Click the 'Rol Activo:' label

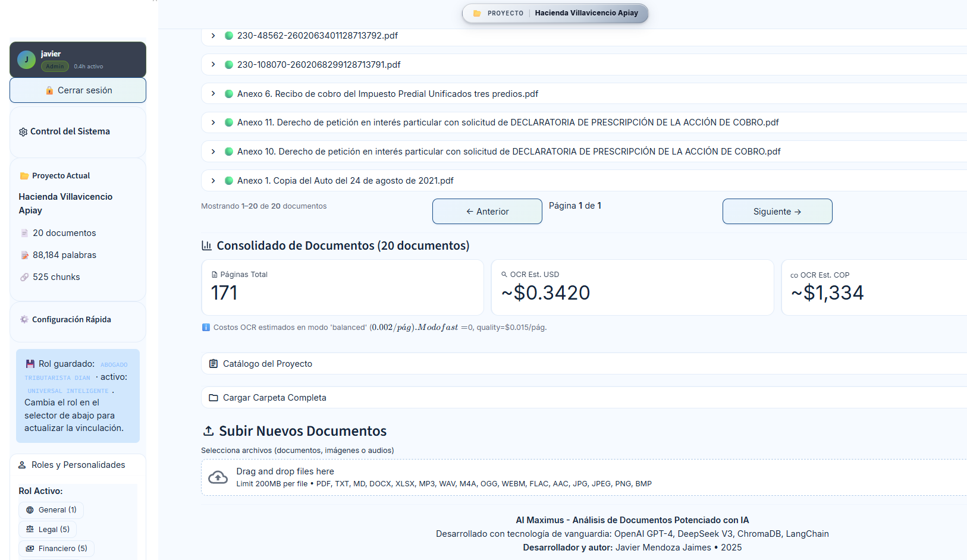point(40,491)
